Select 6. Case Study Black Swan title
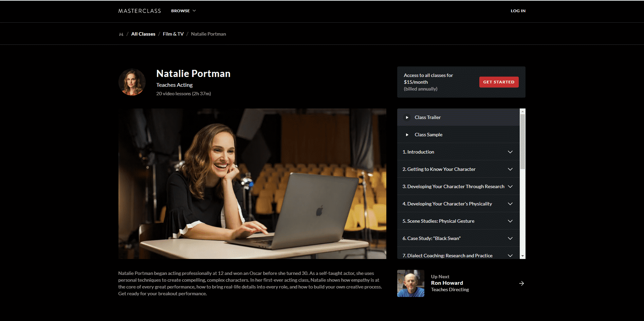The width and height of the screenshot is (644, 321). [x=431, y=238]
